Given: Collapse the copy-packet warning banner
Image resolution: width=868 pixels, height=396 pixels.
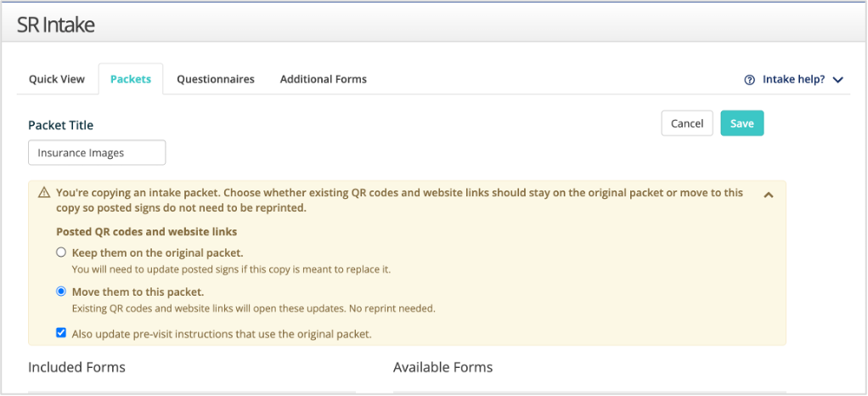Looking at the screenshot, I should click(x=769, y=195).
